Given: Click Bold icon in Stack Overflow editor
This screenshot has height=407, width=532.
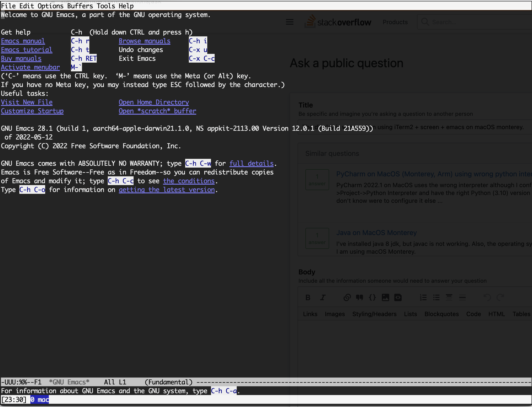Looking at the screenshot, I should click(x=308, y=297).
